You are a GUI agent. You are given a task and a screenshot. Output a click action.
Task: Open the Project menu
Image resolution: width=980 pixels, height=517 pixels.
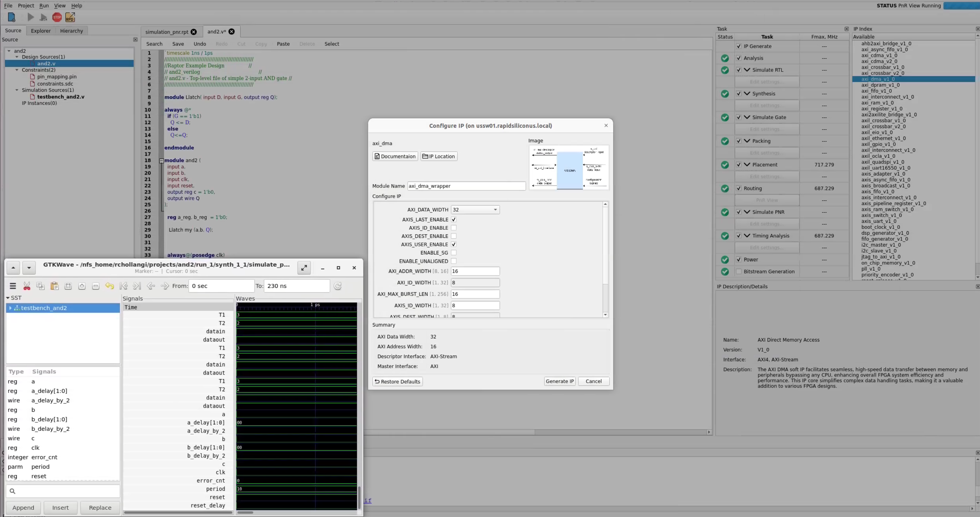click(26, 6)
